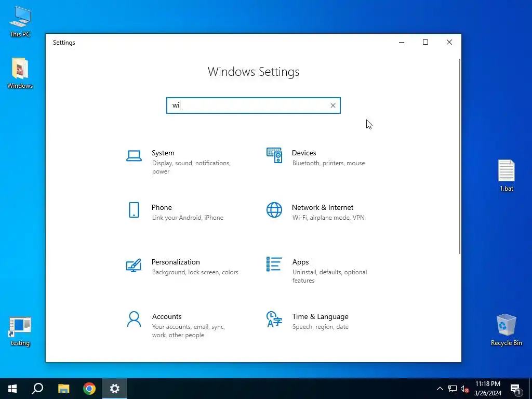Click 'Speech, region, date' description
The height and width of the screenshot is (399, 532).
[320, 327]
